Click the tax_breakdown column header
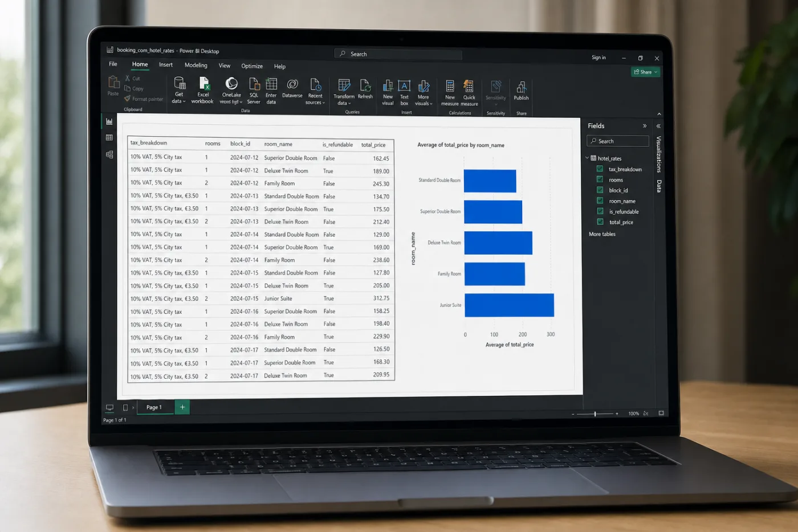The height and width of the screenshot is (532, 798). pos(149,143)
